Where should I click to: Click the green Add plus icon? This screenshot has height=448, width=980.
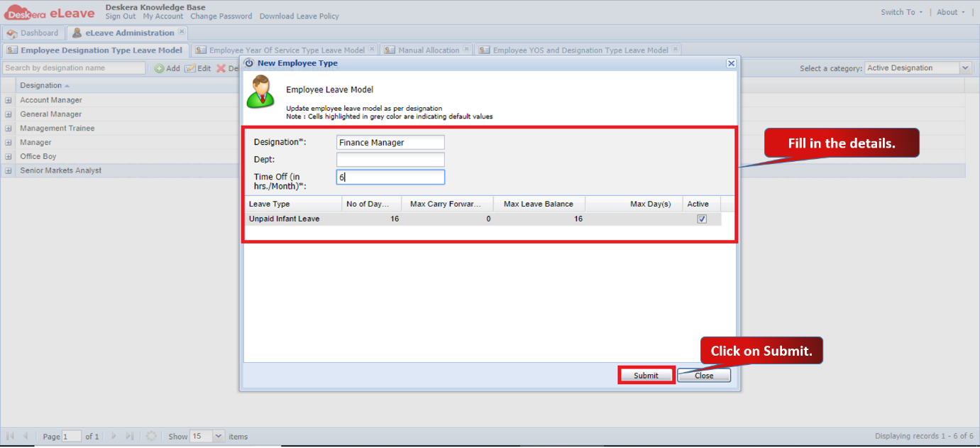point(160,68)
